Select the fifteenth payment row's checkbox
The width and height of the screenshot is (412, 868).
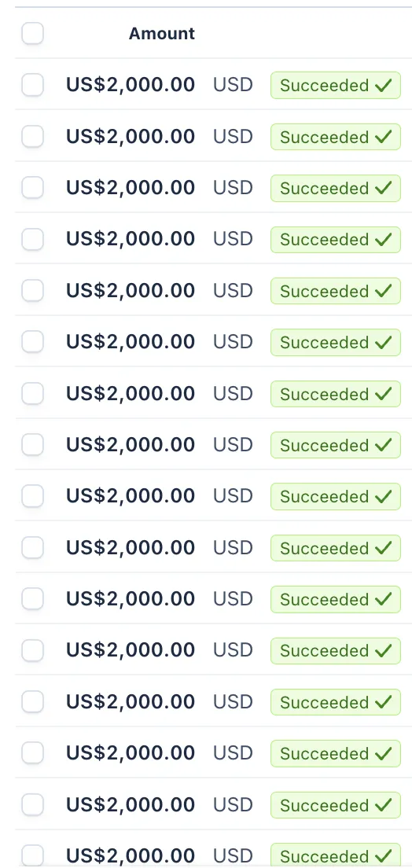tap(33, 805)
